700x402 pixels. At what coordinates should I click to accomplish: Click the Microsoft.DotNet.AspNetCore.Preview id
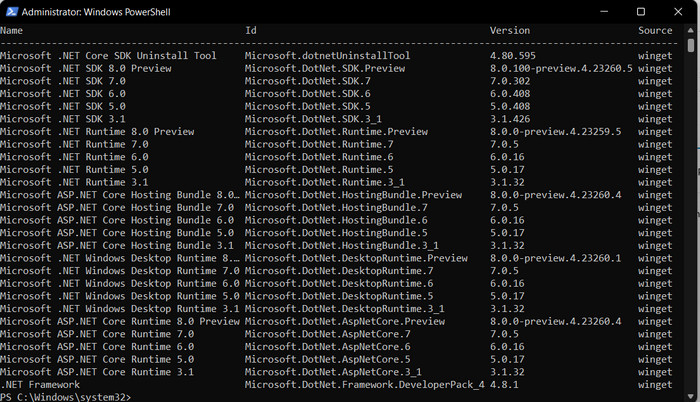345,322
